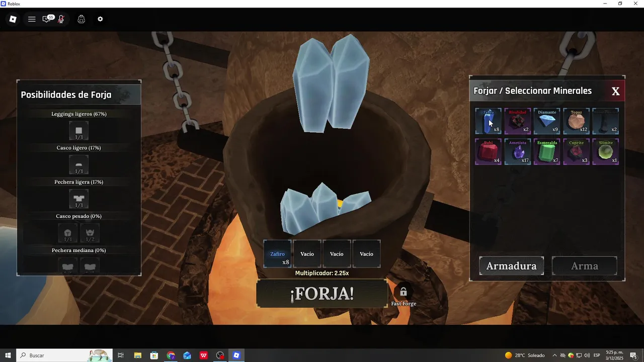Switch the ESP input language
The image size is (644, 362).
pos(597,355)
